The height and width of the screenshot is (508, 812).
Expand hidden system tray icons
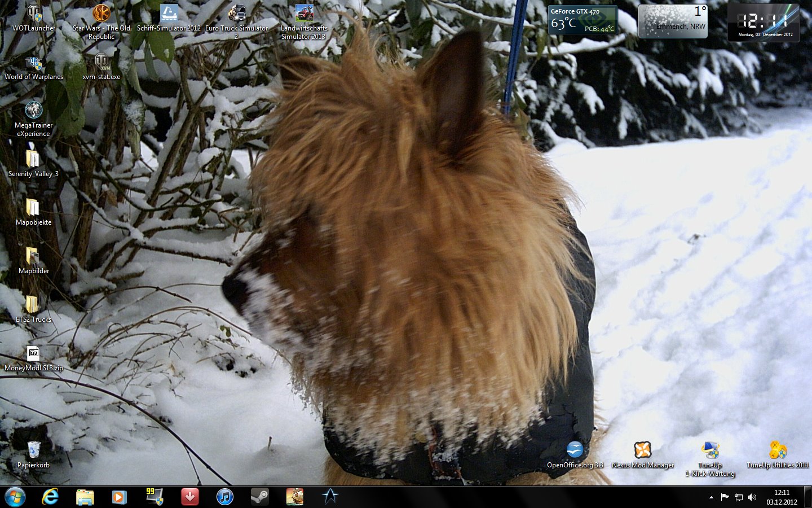[x=711, y=497]
